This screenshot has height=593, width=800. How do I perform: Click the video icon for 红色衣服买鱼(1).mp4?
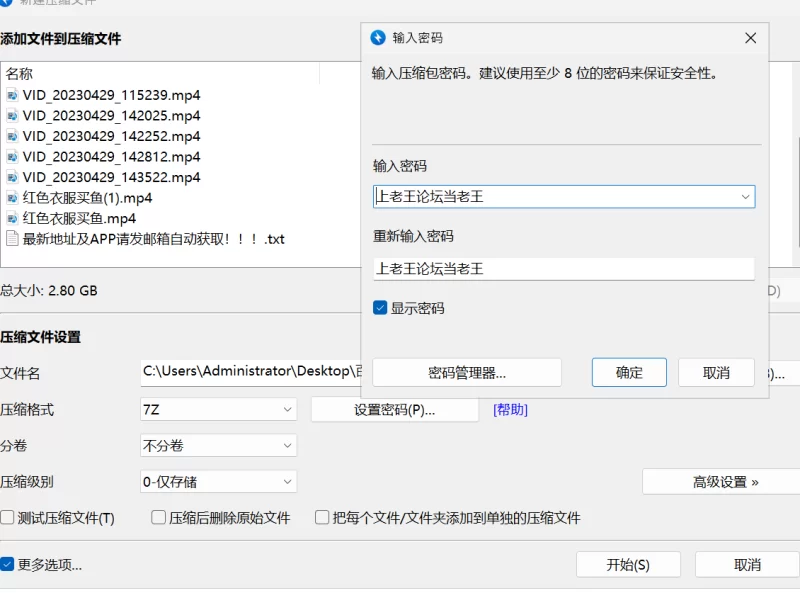(x=12, y=198)
